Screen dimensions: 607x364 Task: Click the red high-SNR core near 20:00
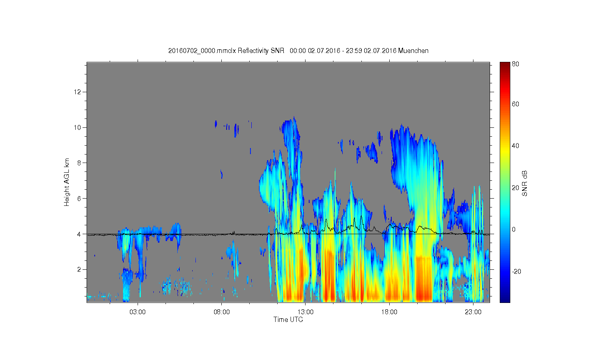(x=424, y=279)
